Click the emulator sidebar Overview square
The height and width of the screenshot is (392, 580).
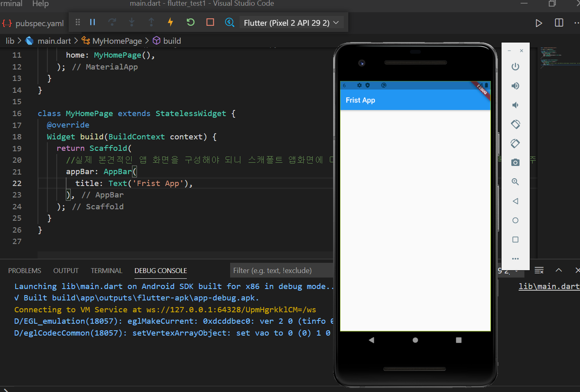pyautogui.click(x=515, y=240)
